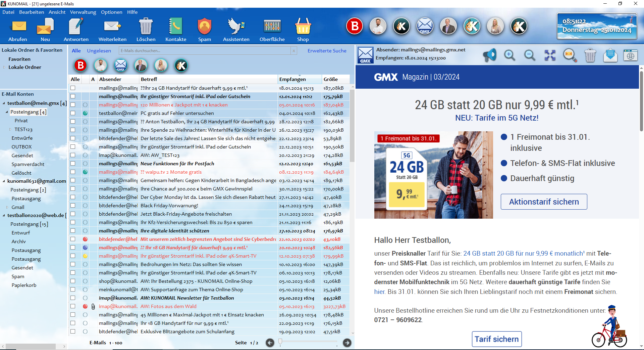The width and height of the screenshot is (644, 350).
Task: Delete previewed email via trash icon
Action: point(590,55)
